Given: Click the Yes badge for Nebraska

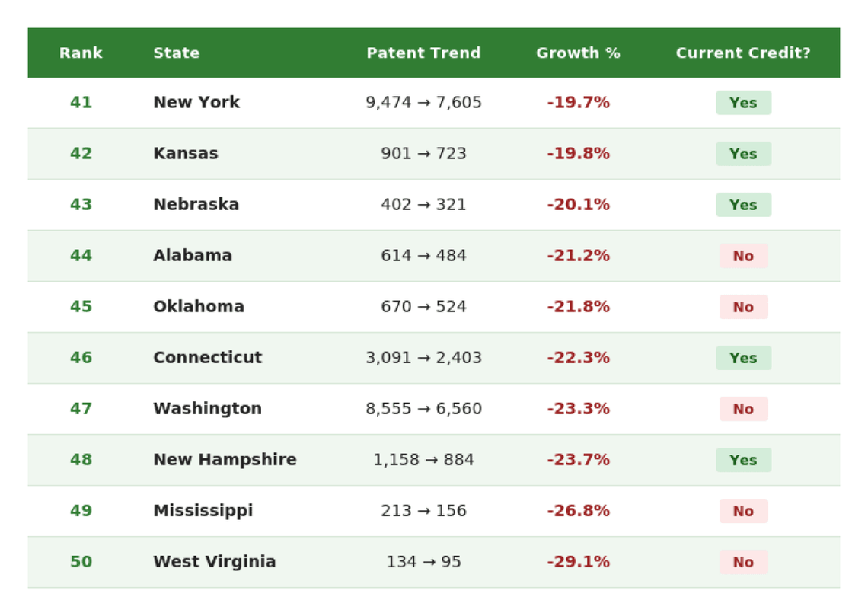Looking at the screenshot, I should click(x=743, y=205).
